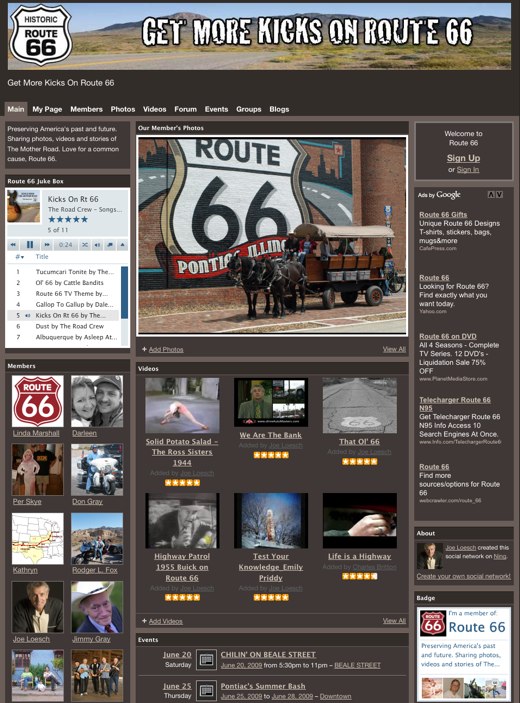Click the plus icon beside Add Videos

pos(144,621)
